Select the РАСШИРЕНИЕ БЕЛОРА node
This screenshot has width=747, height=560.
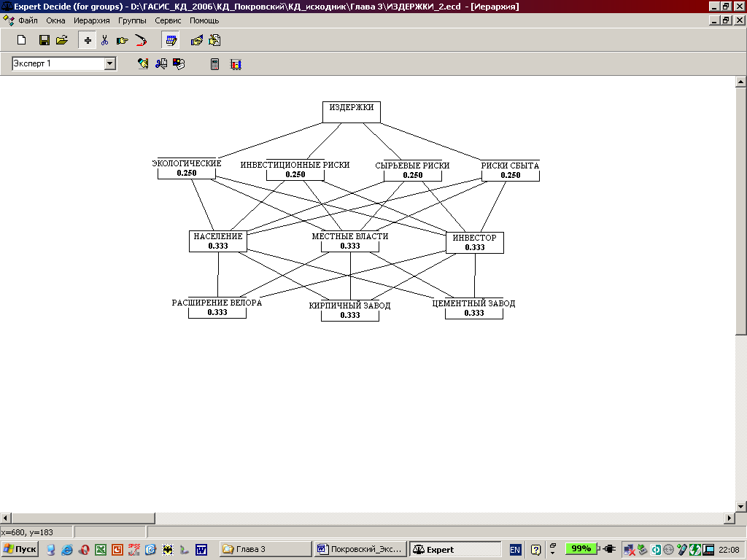click(217, 307)
